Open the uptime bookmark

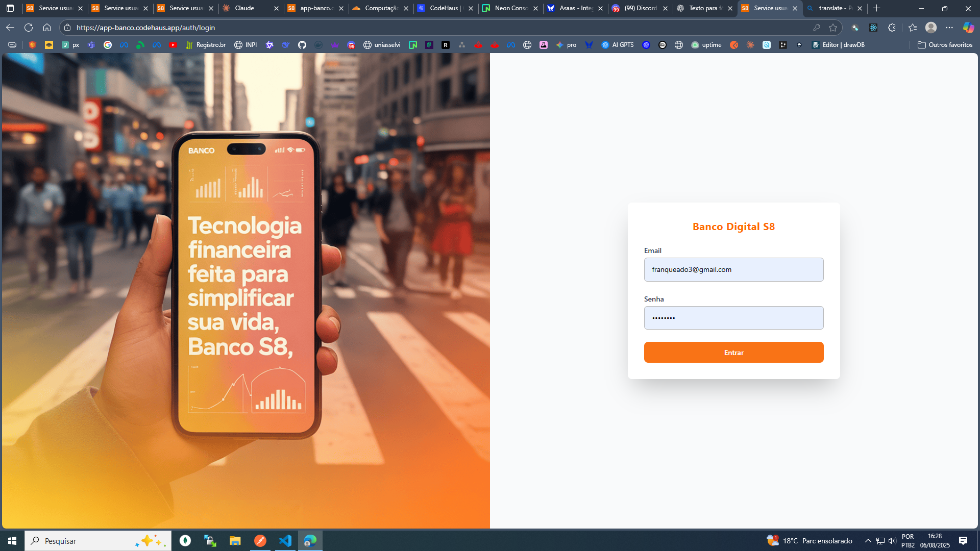tap(706, 45)
